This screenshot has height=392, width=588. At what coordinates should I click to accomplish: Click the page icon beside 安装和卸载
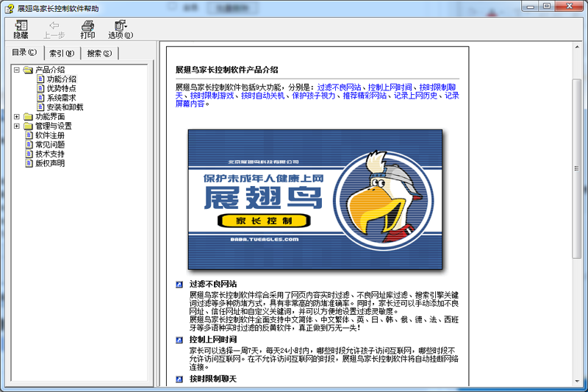[40, 107]
